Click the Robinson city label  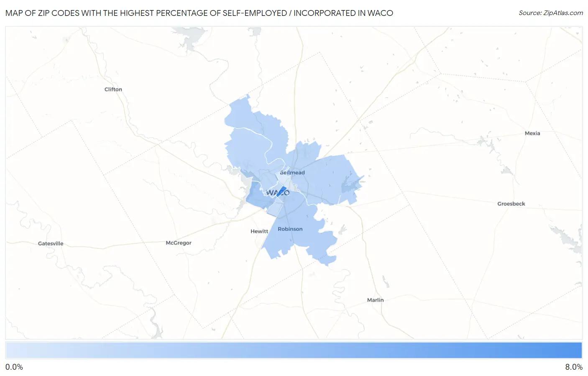290,229
